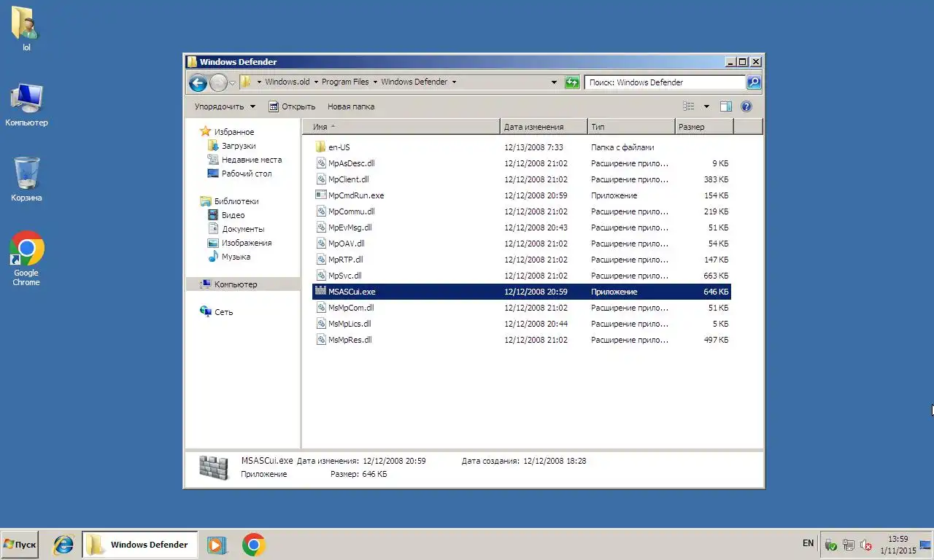934x560 pixels.
Task: Click the search magnifier icon
Action: coord(754,82)
